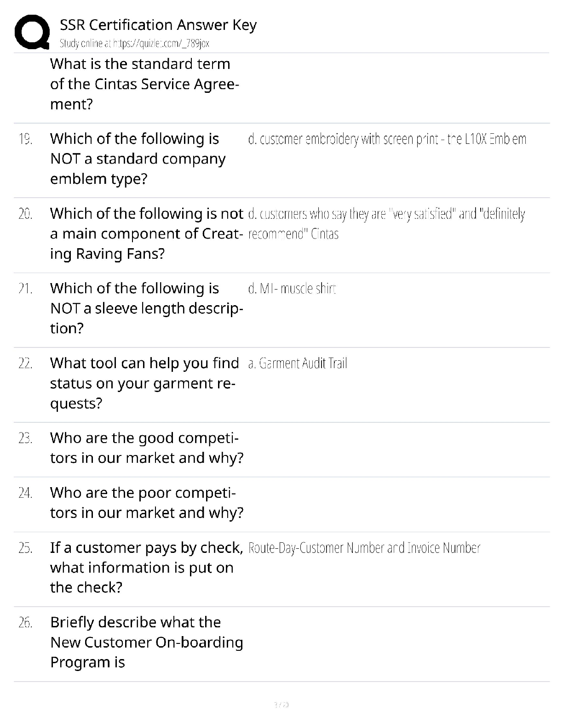Image resolution: width=563 pixels, height=728 pixels.
Task: Click the "very satisfied" customers answer
Action: pyautogui.click(x=386, y=223)
